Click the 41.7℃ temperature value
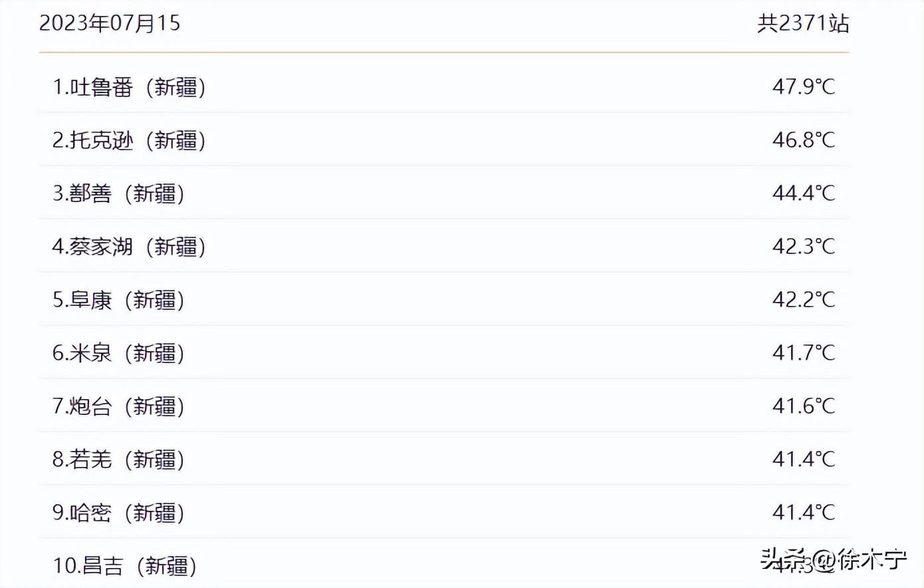This screenshot has height=588, width=924. point(803,353)
